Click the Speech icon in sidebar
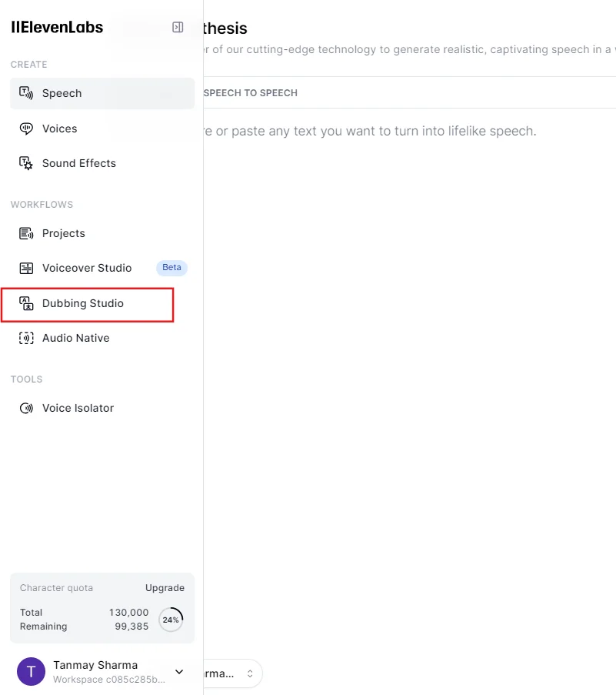Image resolution: width=616 pixels, height=695 pixels. pos(25,93)
